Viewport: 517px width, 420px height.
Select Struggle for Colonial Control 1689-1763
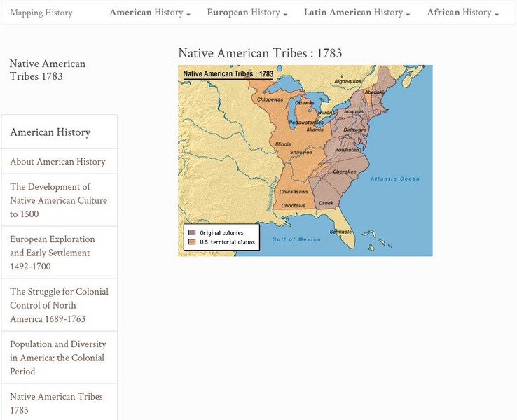point(60,305)
